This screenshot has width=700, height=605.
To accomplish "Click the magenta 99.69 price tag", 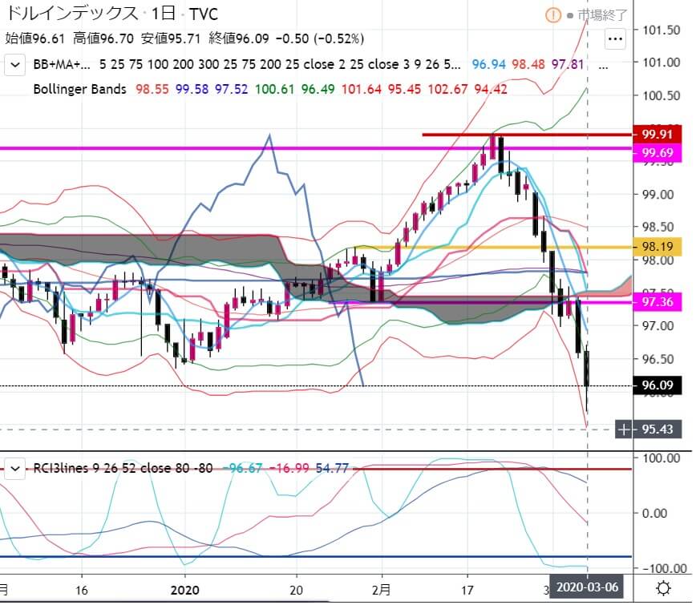I will (658, 153).
